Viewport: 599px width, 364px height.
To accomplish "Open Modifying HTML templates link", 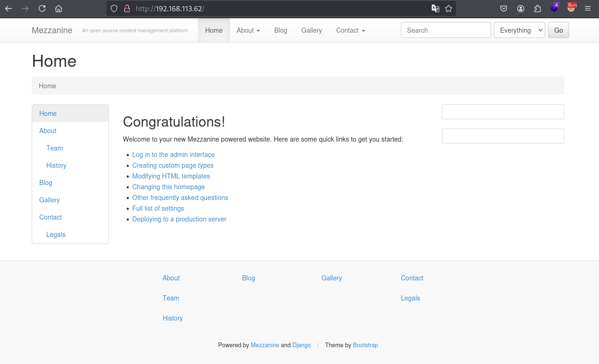I will 171,176.
